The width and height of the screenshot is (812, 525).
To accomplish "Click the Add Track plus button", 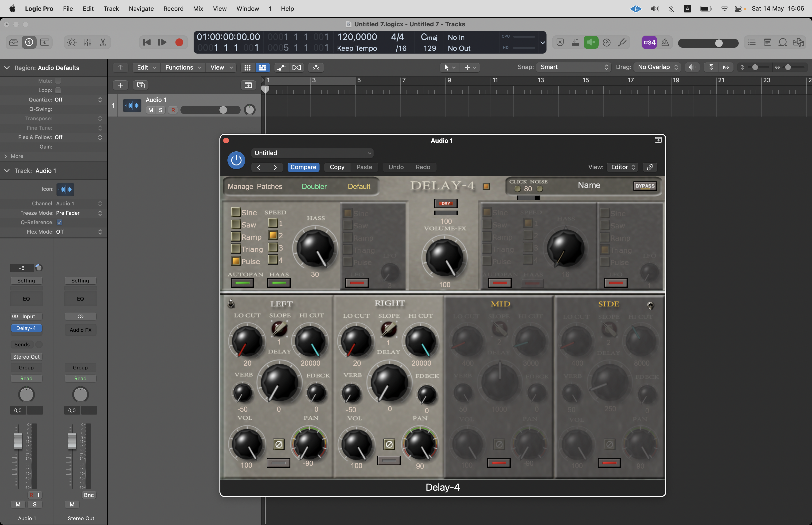I will tap(120, 85).
